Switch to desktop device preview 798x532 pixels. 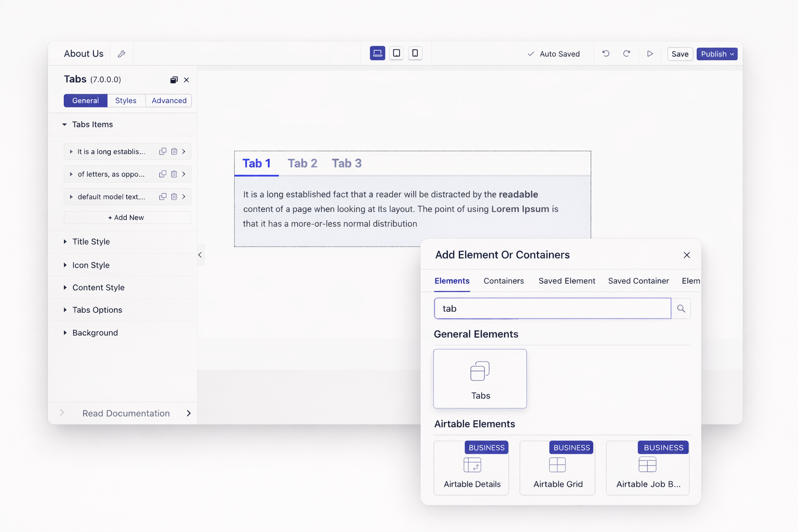tap(377, 53)
